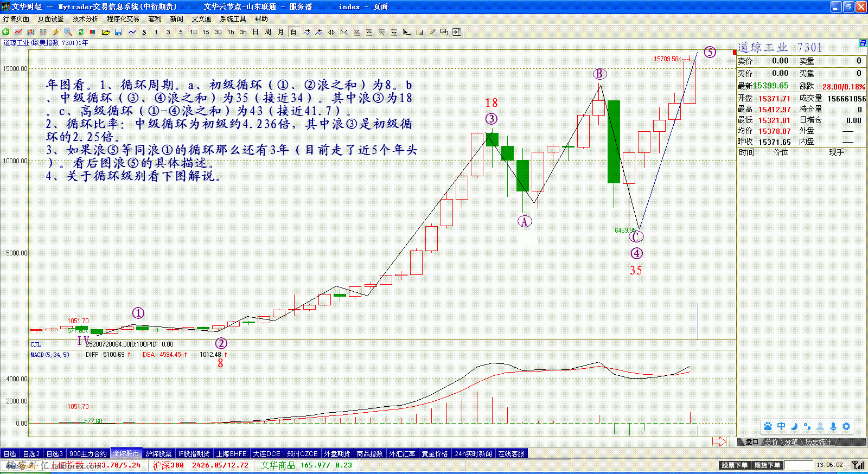Switch to IF股指期货 tab
868x474 pixels.
(194, 453)
